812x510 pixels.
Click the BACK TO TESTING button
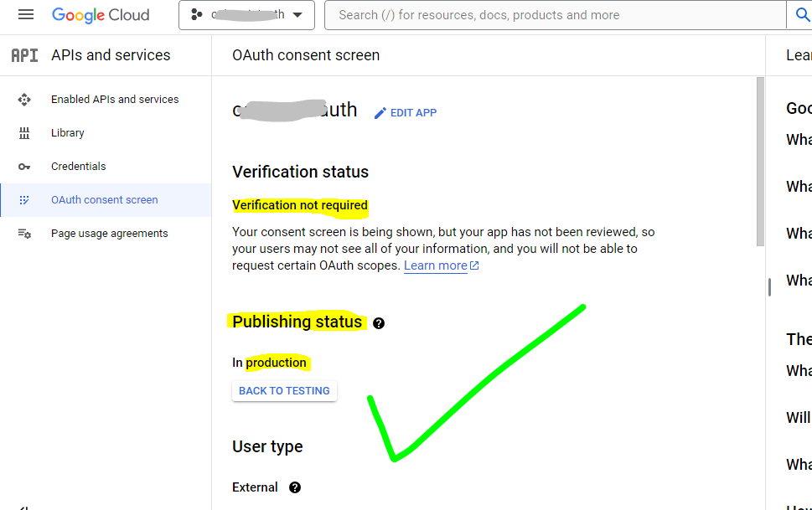click(284, 391)
